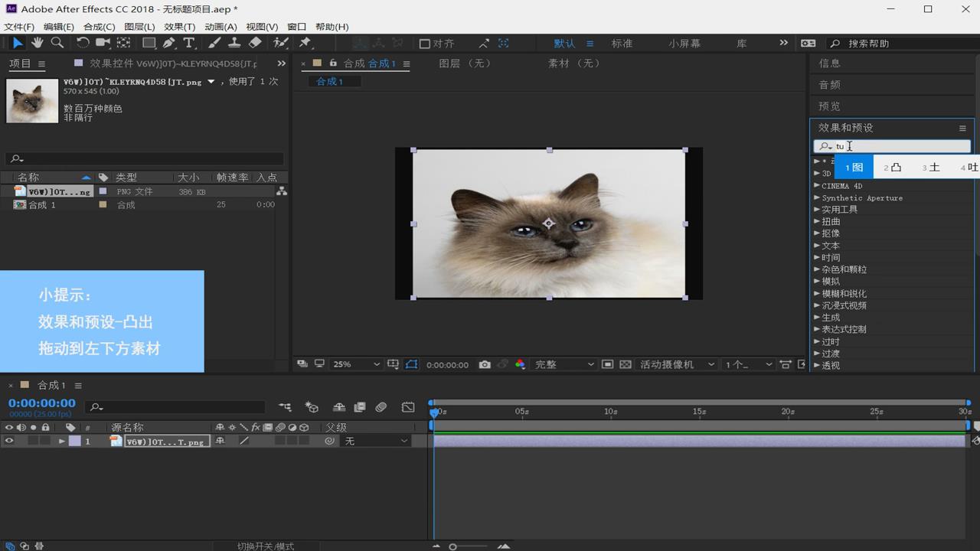The image size is (980, 551).
Task: Toggle the shy switch on layer 1
Action: pyautogui.click(x=220, y=441)
